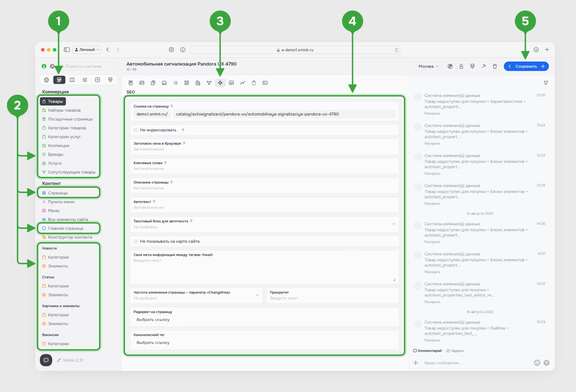Open the images tab icon
The height and width of the screenshot is (392, 576).
pos(142,83)
